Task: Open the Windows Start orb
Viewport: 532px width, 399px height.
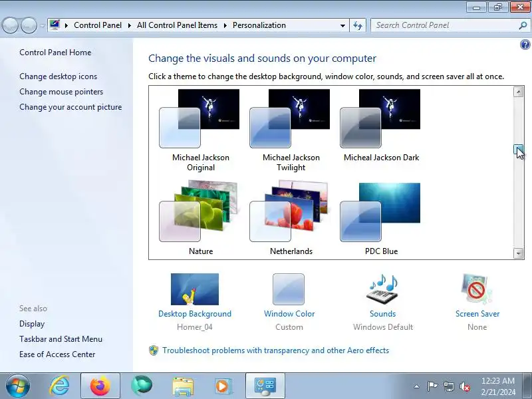Action: click(x=18, y=386)
